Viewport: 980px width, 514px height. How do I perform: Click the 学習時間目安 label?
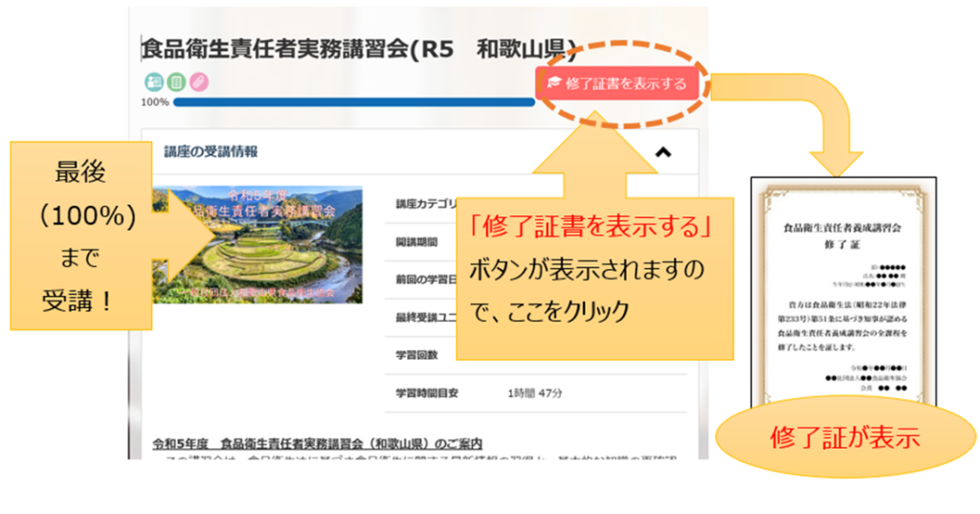tap(427, 393)
